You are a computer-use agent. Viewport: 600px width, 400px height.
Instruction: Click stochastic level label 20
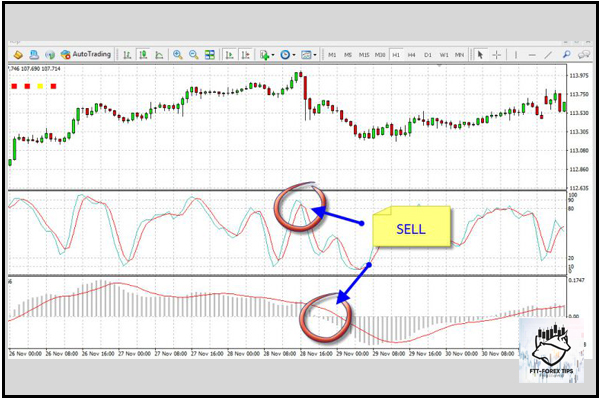tap(571, 258)
